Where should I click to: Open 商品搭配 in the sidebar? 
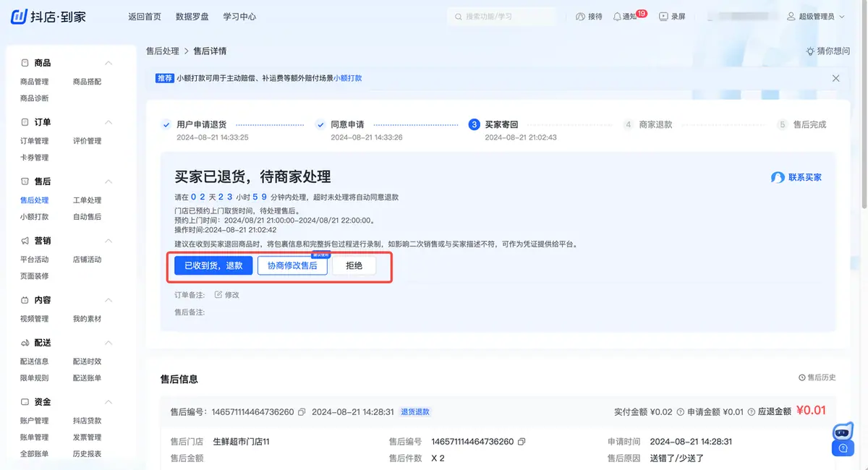[x=88, y=82]
